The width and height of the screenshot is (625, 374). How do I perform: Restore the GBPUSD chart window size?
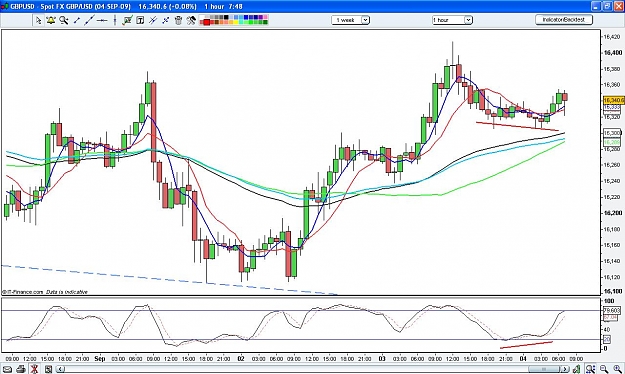coord(607,6)
